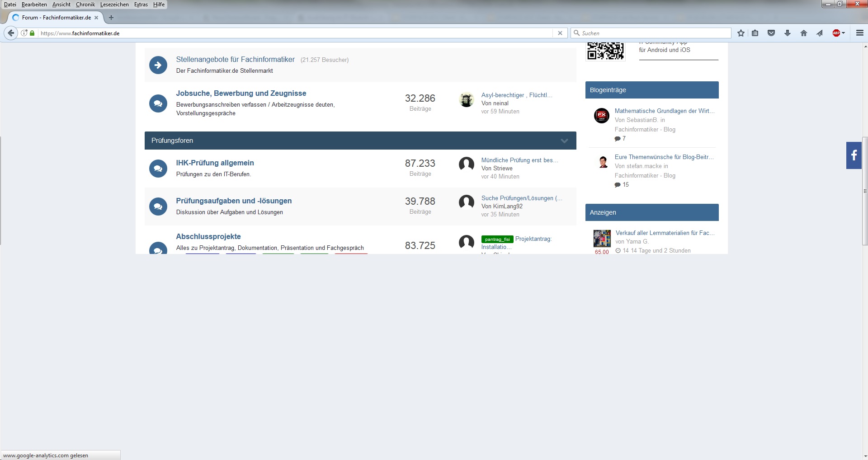This screenshot has width=868, height=460.
Task: Click the 15 comments count on blog entry
Action: [622, 185]
